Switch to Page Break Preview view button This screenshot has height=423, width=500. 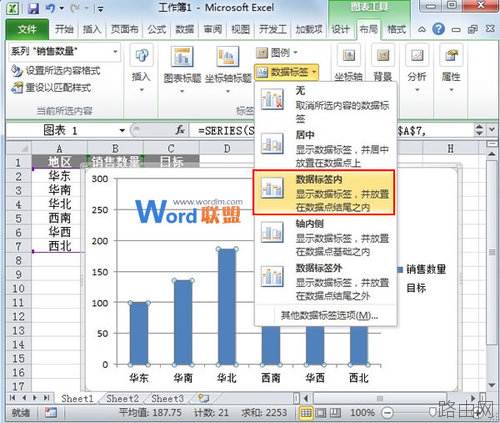tap(336, 413)
